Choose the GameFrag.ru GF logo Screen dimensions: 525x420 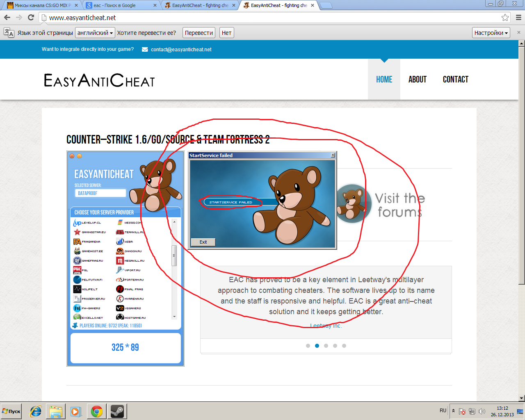77,260
